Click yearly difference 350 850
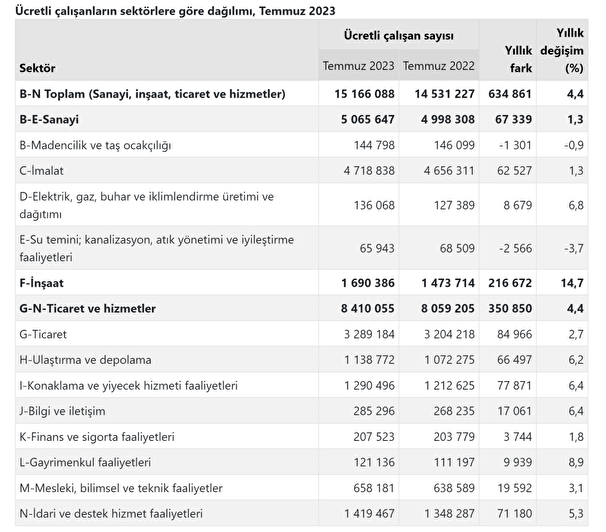Screen dimensions: 606x532 click(x=510, y=308)
